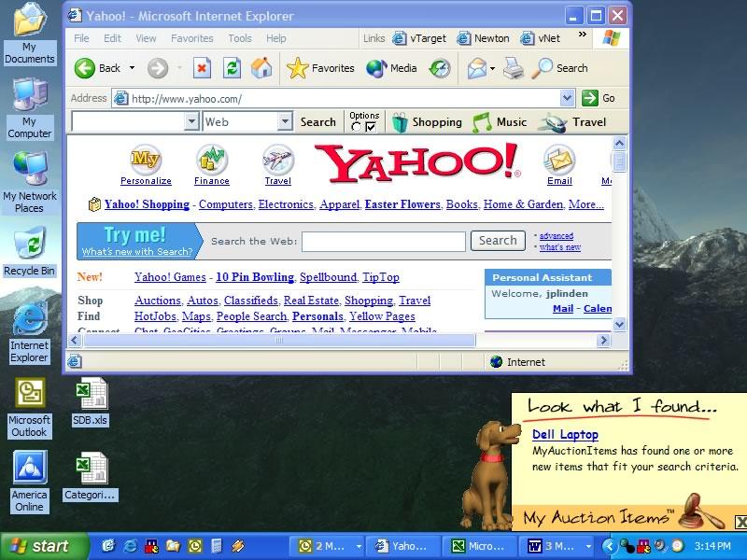Open the Yellow Pages link

[x=382, y=316]
